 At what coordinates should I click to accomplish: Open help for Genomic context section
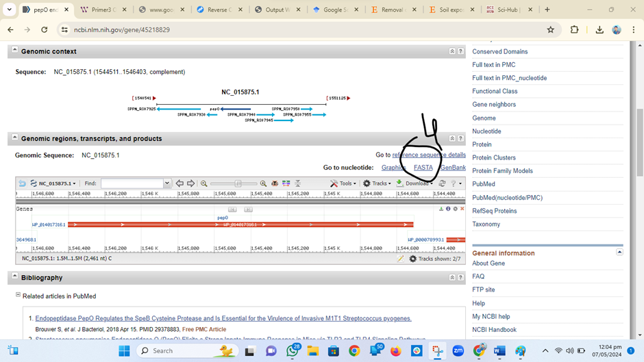[461, 51]
